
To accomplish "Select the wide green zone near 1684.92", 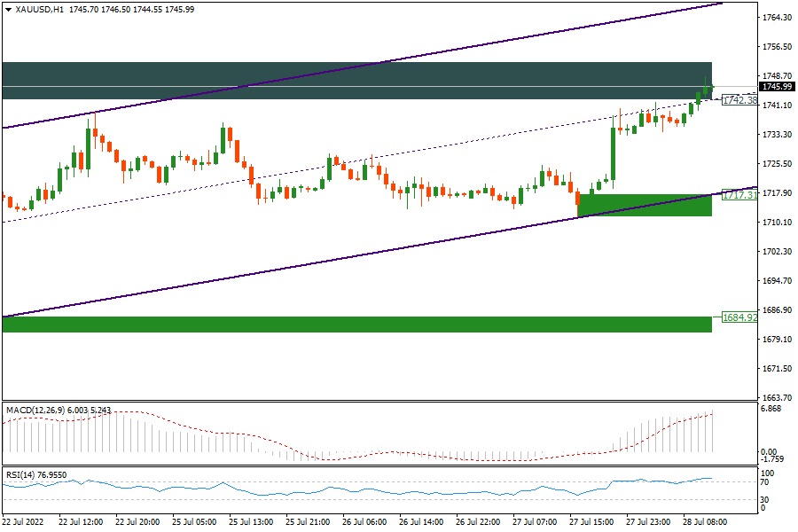I will point(355,324).
